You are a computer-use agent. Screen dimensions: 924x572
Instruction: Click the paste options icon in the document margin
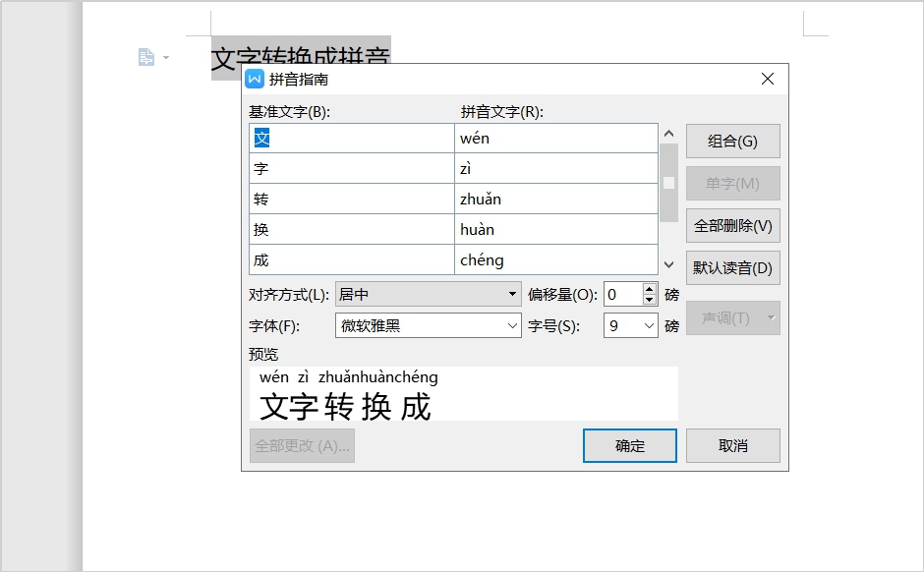click(x=145, y=56)
